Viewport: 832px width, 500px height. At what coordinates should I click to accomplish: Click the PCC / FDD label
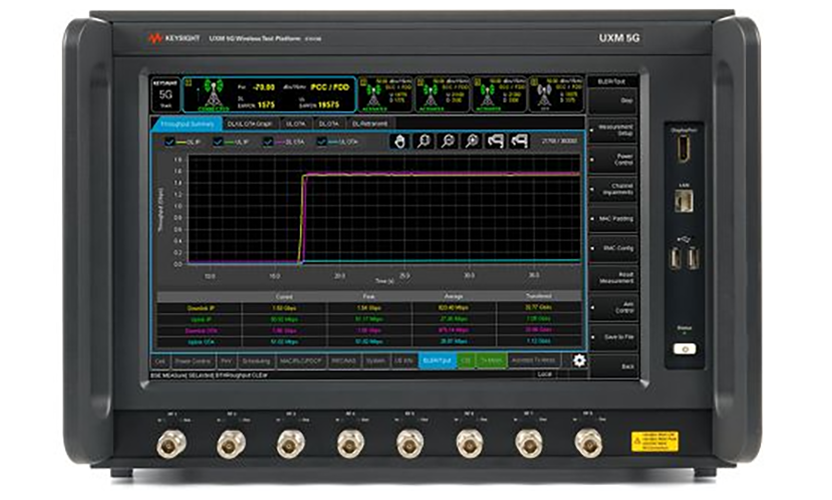[330, 87]
